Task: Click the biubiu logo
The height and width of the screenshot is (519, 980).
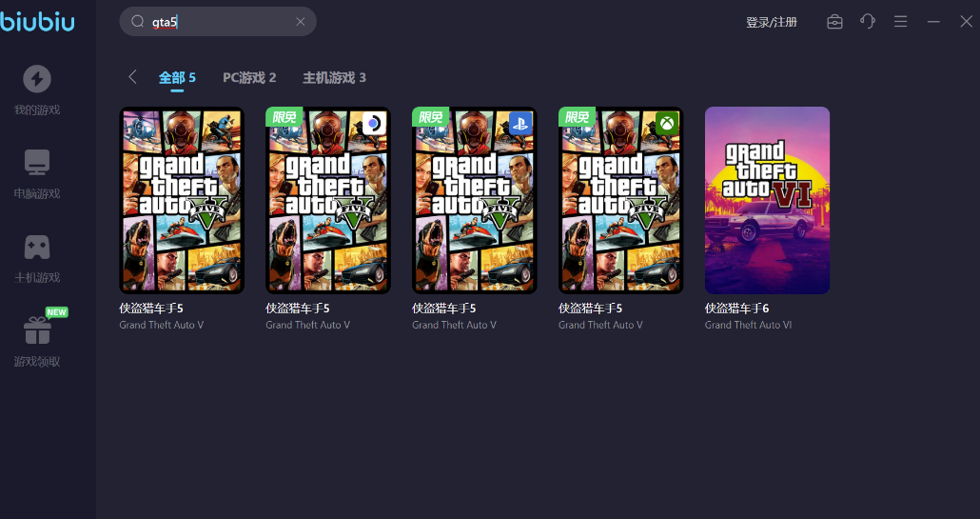Action: tap(38, 22)
